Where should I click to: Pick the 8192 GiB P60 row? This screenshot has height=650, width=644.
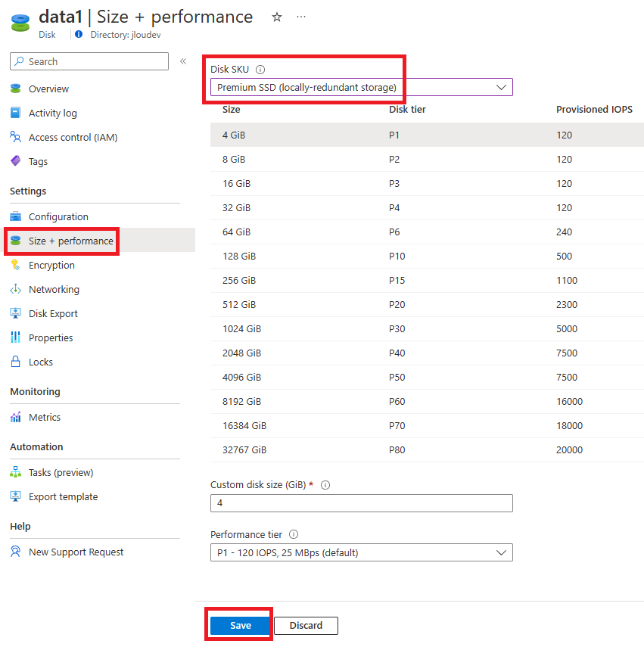tap(427, 401)
